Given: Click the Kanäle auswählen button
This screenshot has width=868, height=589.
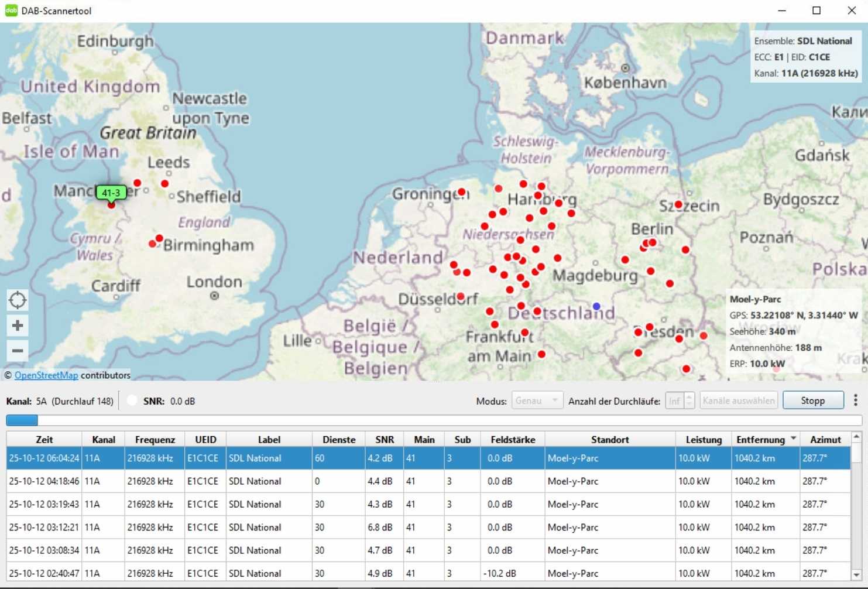Looking at the screenshot, I should [739, 400].
